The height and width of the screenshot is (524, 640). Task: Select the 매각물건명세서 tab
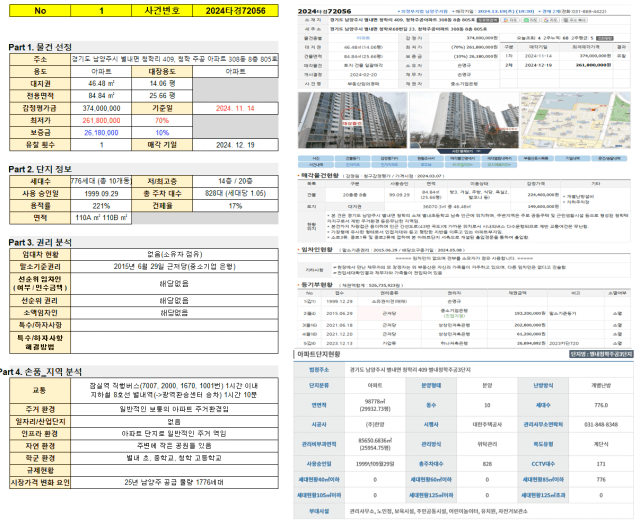point(462,158)
